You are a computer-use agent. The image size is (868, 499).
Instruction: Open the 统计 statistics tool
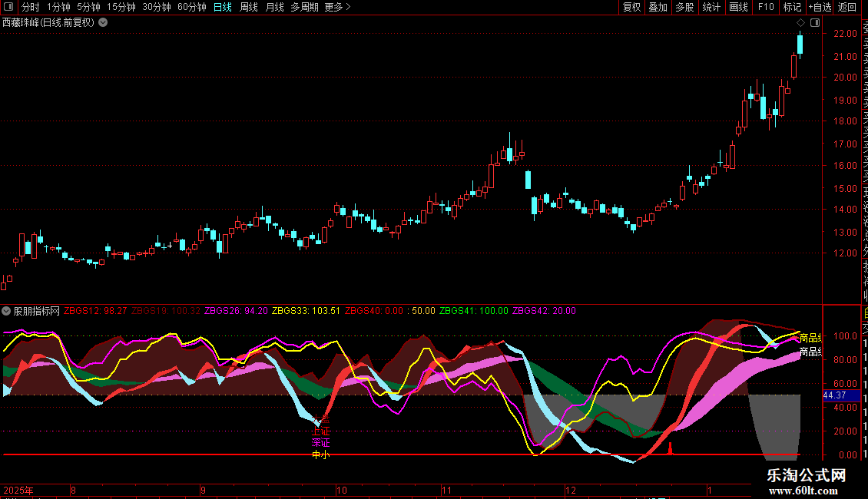click(x=712, y=8)
